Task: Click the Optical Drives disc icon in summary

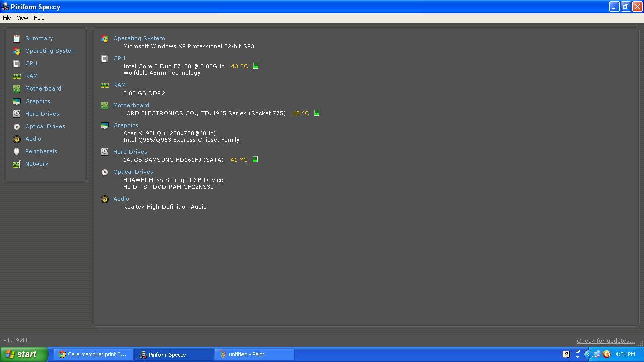Action: pos(105,172)
